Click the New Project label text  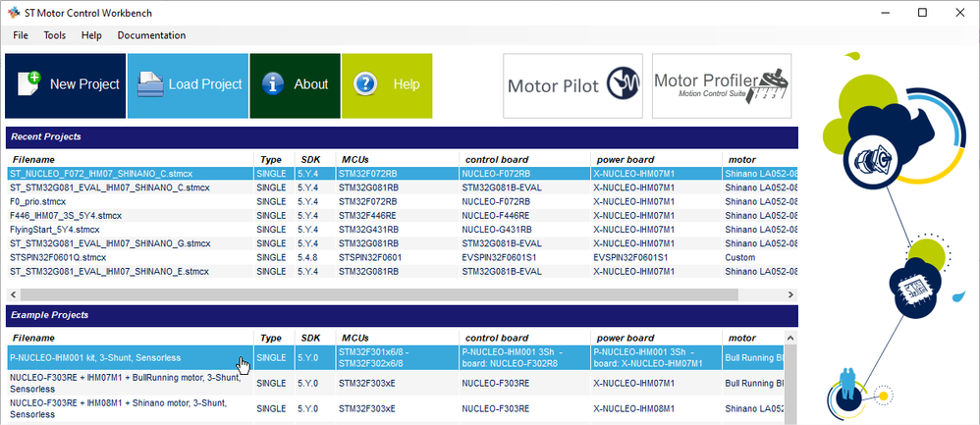tap(84, 84)
